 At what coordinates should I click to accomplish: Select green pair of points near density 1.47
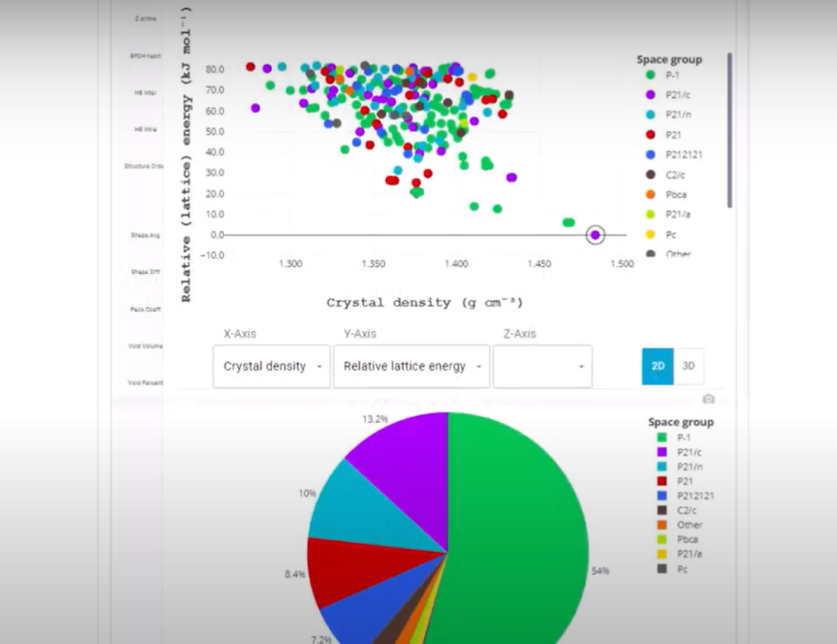(568, 223)
